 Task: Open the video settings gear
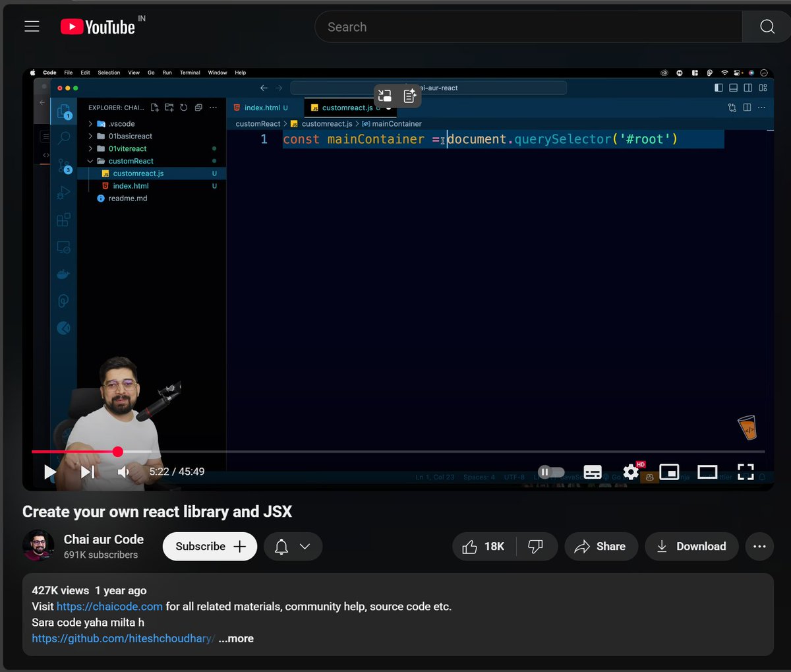(631, 472)
